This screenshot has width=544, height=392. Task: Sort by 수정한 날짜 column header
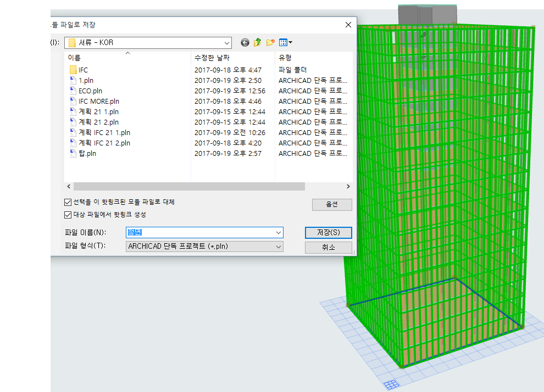233,58
